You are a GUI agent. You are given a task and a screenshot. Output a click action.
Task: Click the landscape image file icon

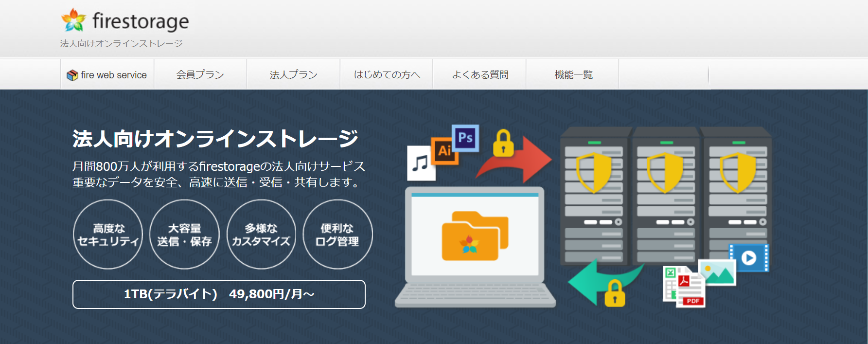[718, 272]
